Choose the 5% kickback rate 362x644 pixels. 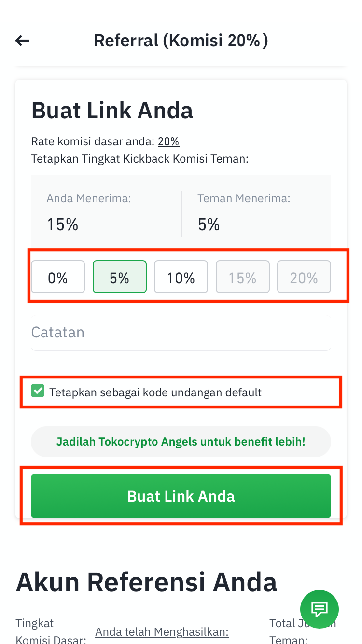pos(119,277)
